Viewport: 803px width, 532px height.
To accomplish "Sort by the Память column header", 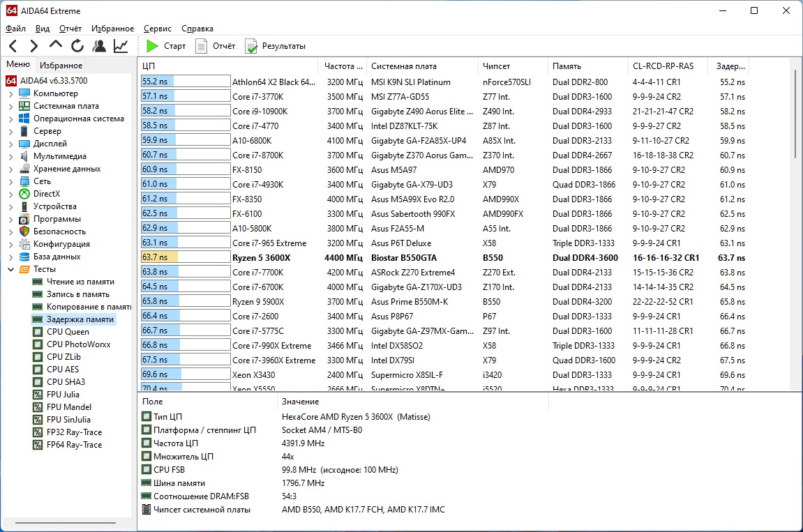I will [x=587, y=66].
